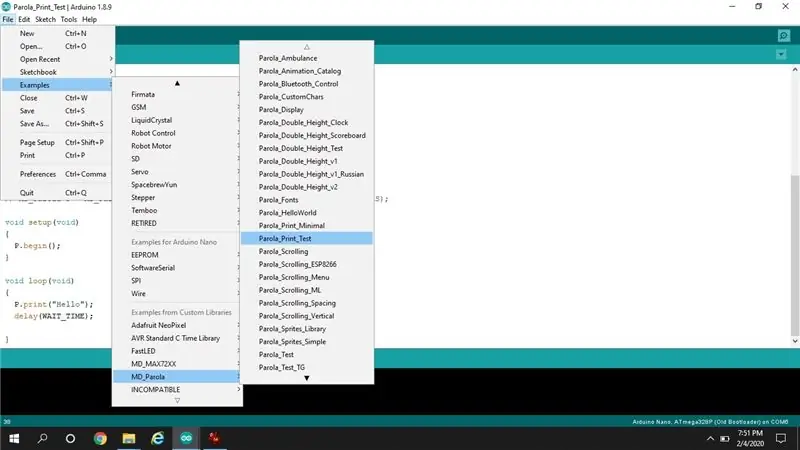Choose Print from the File menu
This screenshot has height=450, width=800.
click(58, 155)
